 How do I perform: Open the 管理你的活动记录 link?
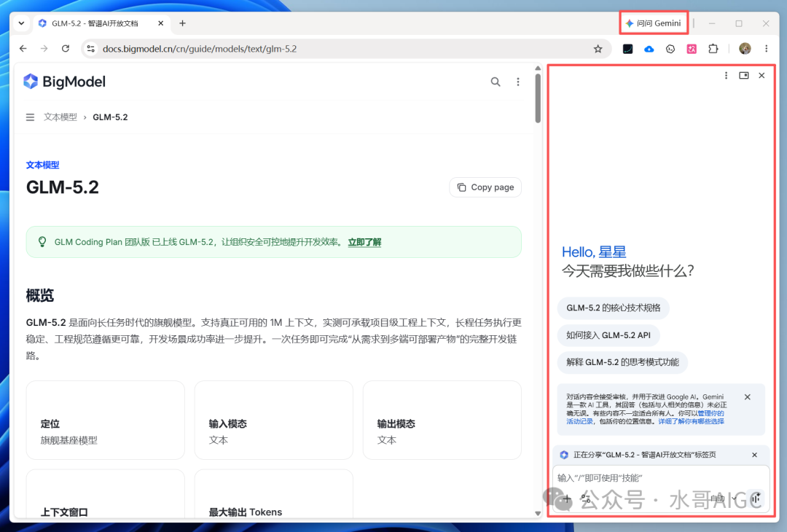click(710, 413)
